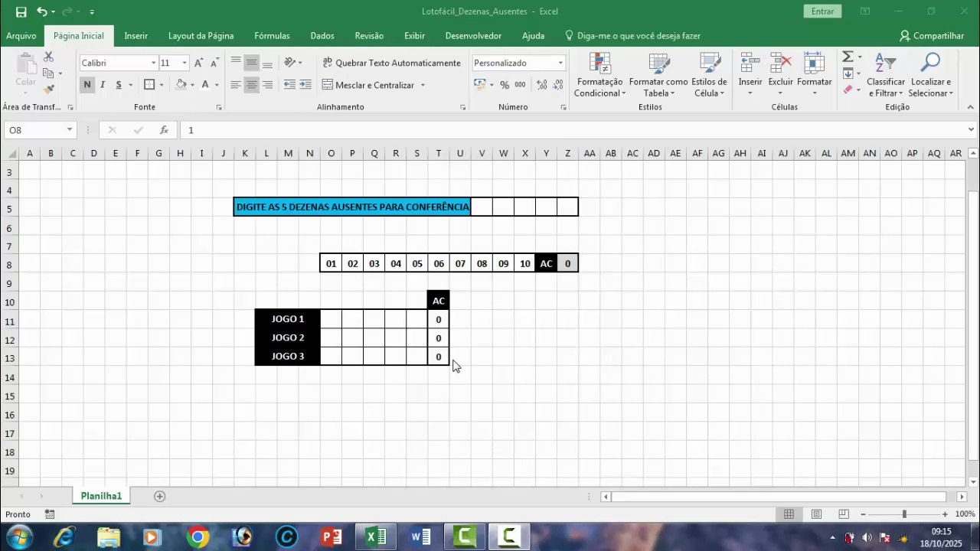980x551 pixels.
Task: Click the zoom slider handle
Action: (904, 514)
